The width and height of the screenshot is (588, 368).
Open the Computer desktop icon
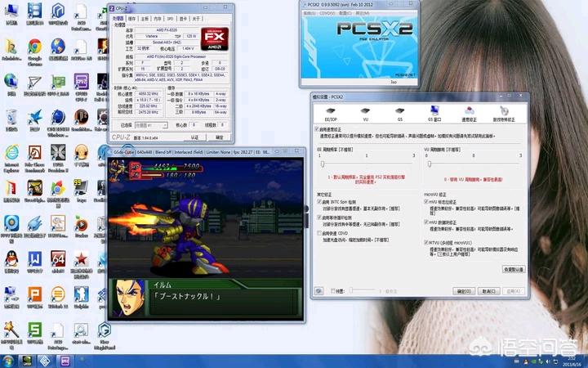[x=11, y=14]
